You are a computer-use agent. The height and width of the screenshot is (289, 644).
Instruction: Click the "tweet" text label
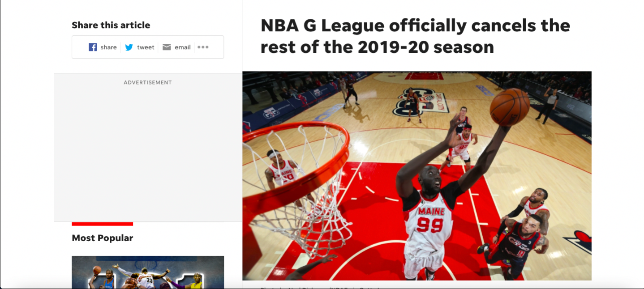(146, 47)
